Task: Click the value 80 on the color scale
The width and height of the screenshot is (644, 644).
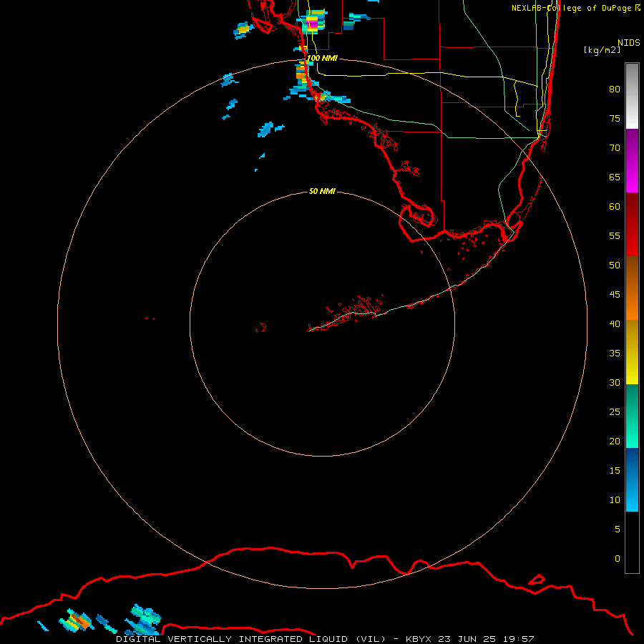Action: pos(615,89)
